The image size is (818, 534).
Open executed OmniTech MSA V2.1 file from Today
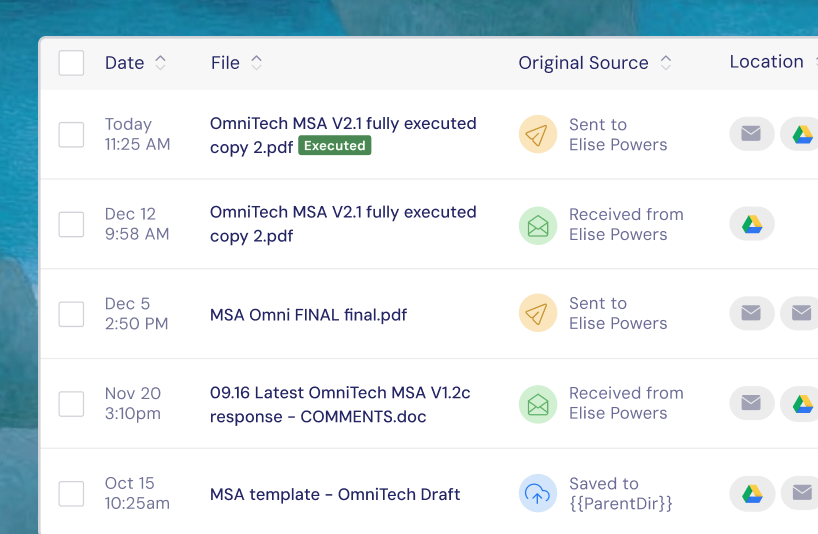343,135
